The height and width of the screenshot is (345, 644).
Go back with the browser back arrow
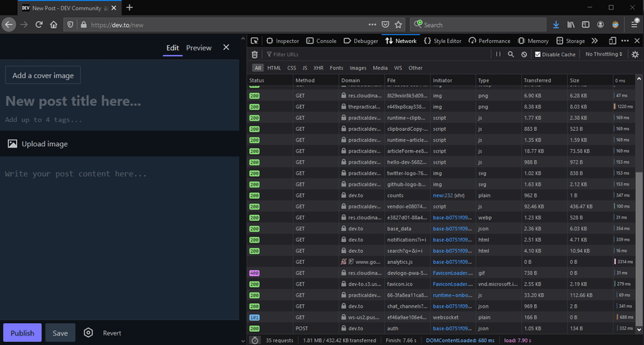coord(9,25)
